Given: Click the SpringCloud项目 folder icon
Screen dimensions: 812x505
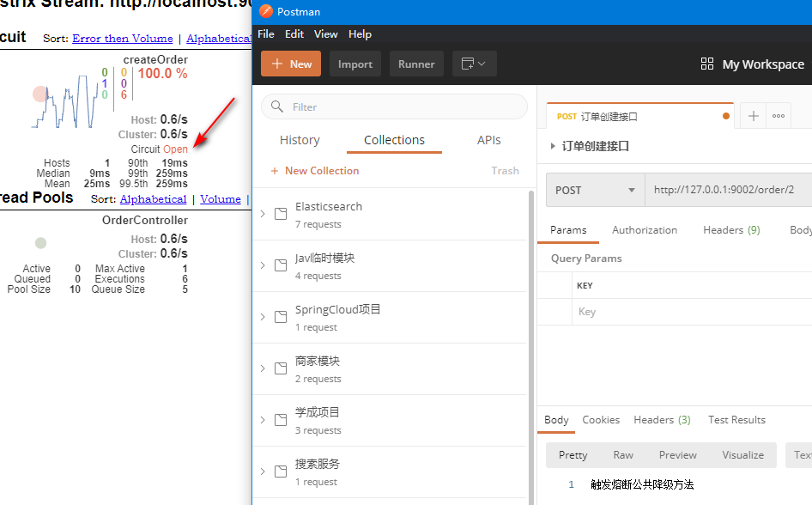Looking at the screenshot, I should pyautogui.click(x=281, y=317).
